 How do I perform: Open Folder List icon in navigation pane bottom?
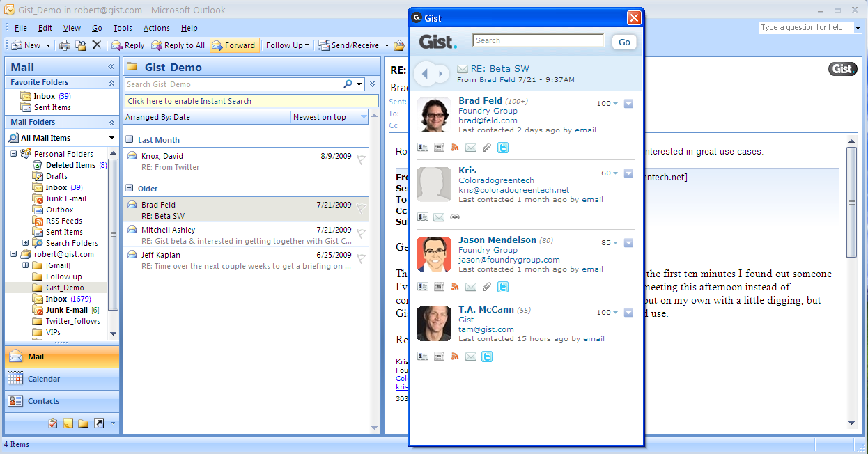pos(84,423)
